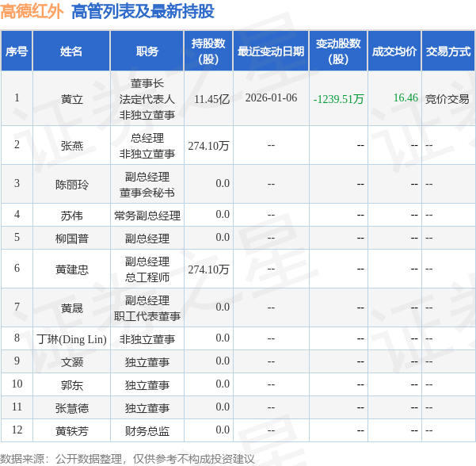Select the 变动股数(股) column header
476x466 pixels.
(x=338, y=51)
